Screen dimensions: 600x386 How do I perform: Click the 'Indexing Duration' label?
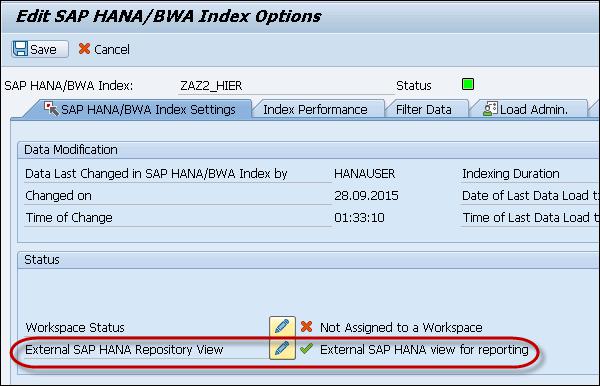coord(510,174)
